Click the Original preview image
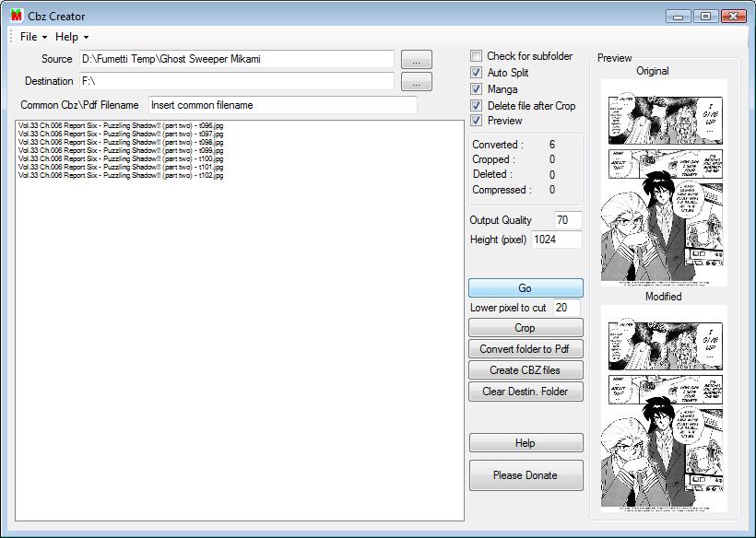The height and width of the screenshot is (538, 756). click(664, 183)
